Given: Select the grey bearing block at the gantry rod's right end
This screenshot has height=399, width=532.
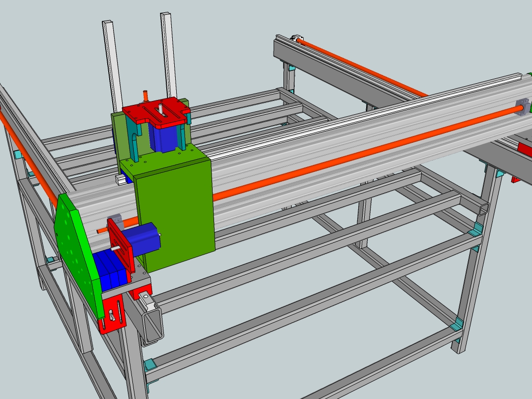Looking at the screenshot, I should click(x=522, y=106).
